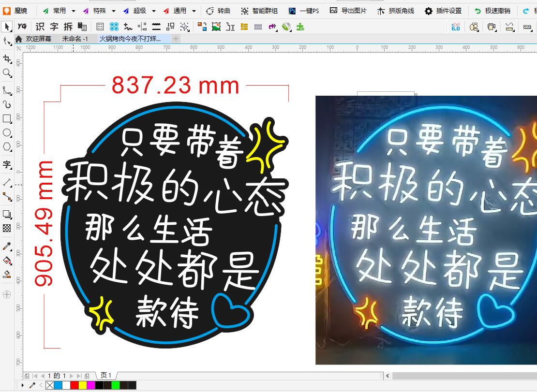This screenshot has width=537, height=392.
Task: Click the double horizontal lines icon
Action: 156,27
